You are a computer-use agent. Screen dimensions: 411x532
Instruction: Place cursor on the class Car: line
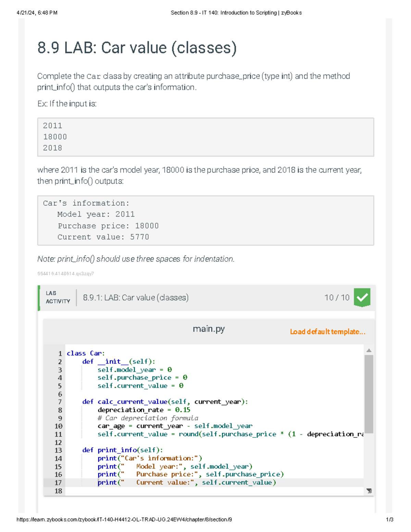click(86, 353)
